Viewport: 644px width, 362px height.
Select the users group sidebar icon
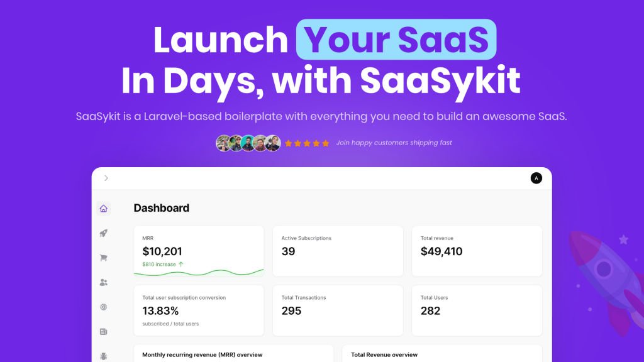[x=104, y=282]
